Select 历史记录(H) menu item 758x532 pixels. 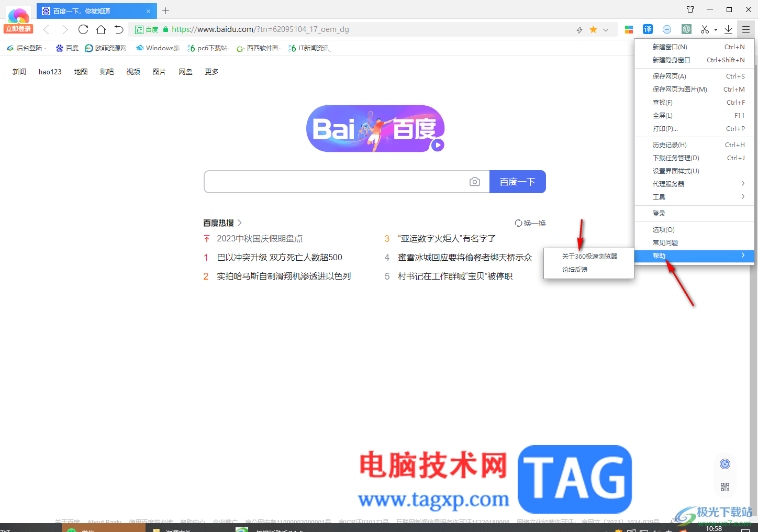pos(694,145)
